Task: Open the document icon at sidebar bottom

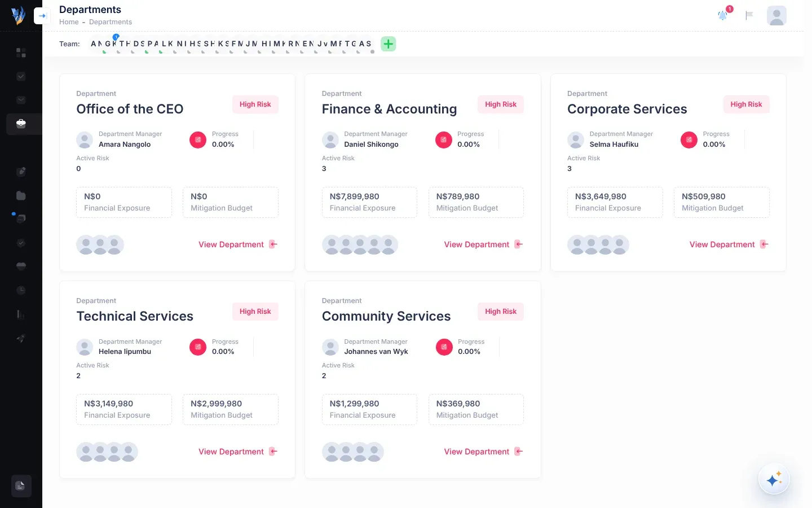Action: tap(21, 486)
